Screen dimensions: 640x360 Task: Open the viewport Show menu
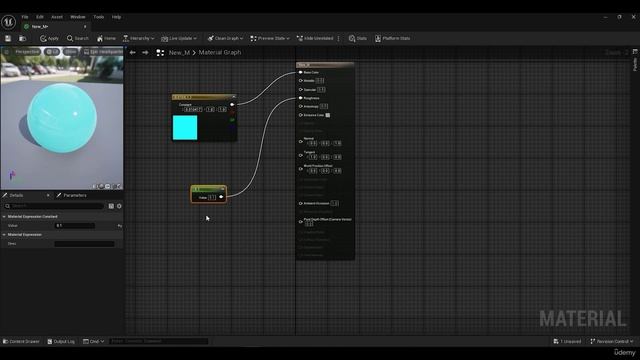(71, 52)
